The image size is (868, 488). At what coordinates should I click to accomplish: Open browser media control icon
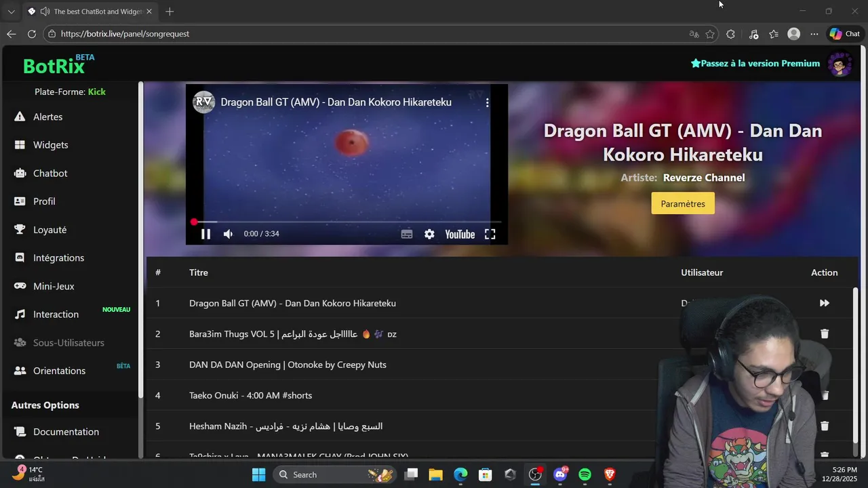pos(753,34)
